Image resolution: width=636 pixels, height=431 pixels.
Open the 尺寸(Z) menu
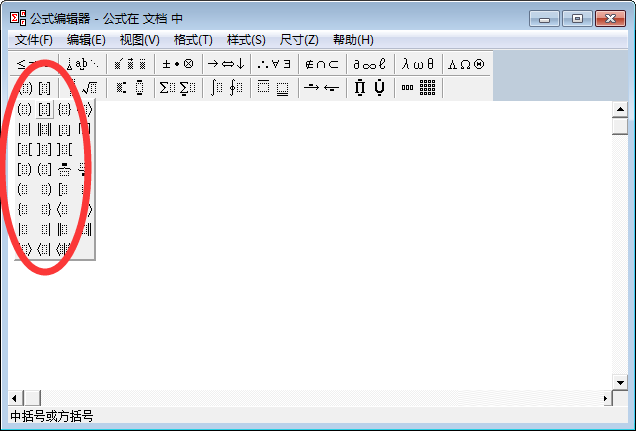(x=299, y=40)
